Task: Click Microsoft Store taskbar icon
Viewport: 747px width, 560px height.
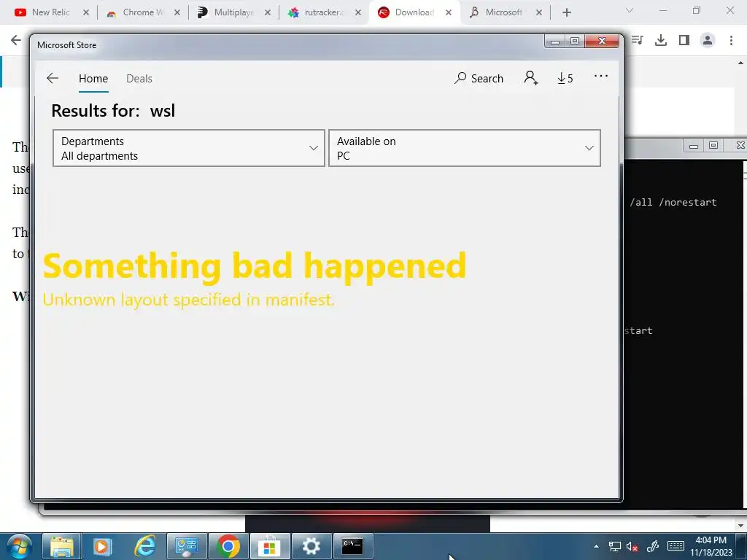Action: point(270,547)
